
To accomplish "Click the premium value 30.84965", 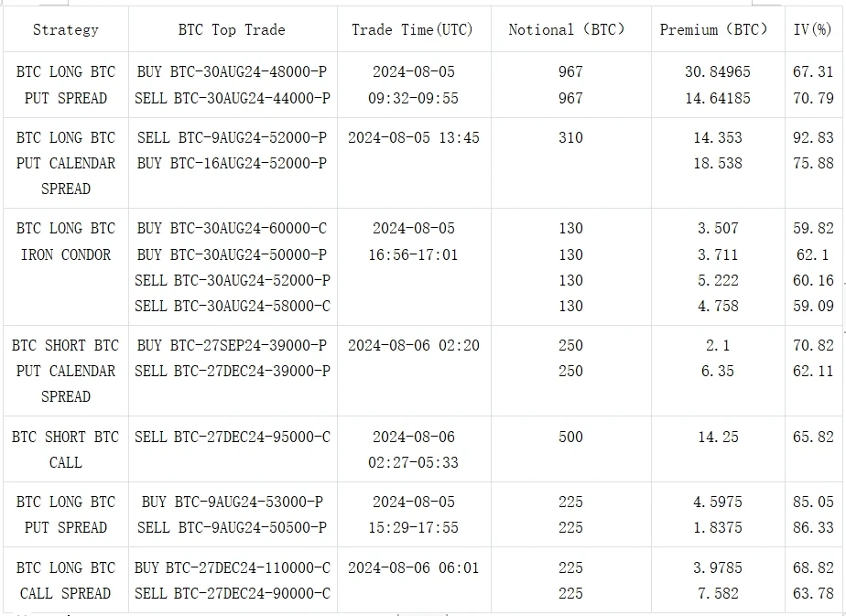I will [718, 71].
